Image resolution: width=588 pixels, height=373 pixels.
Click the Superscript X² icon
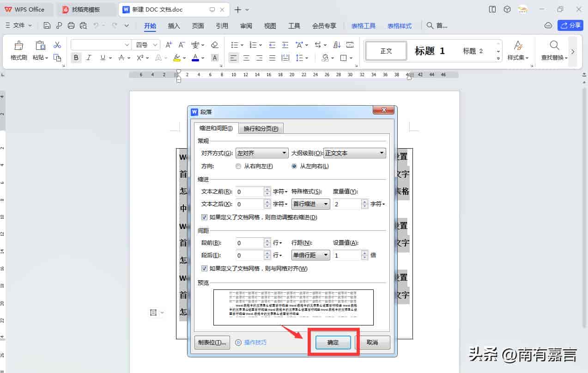[x=140, y=58]
